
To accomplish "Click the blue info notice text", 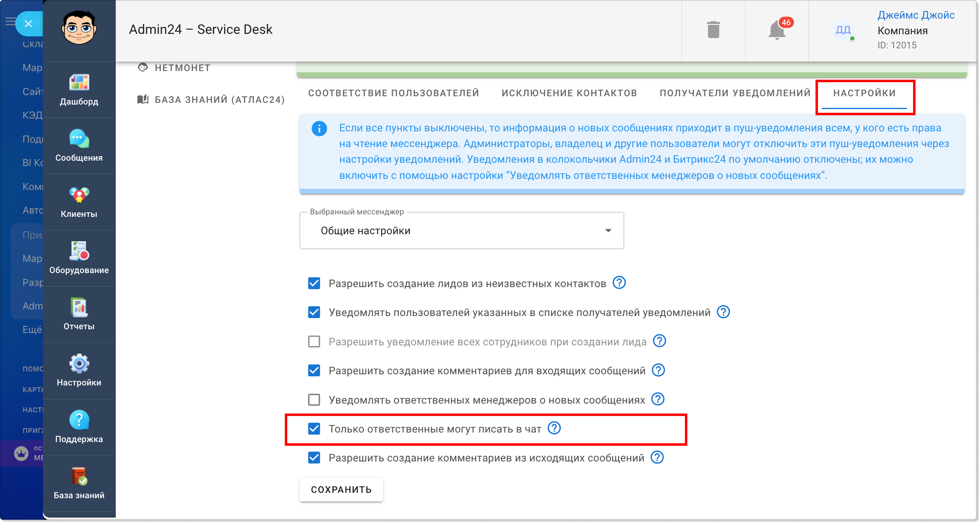I will point(645,152).
